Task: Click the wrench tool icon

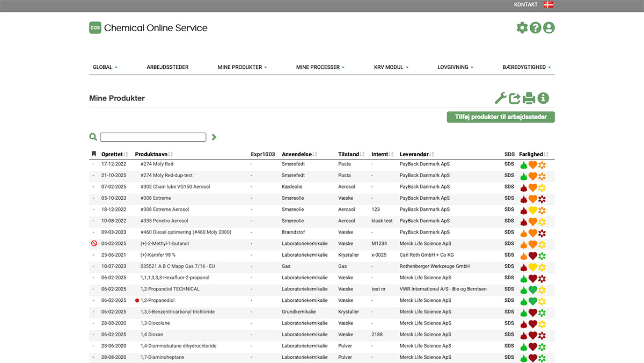Action: point(500,98)
